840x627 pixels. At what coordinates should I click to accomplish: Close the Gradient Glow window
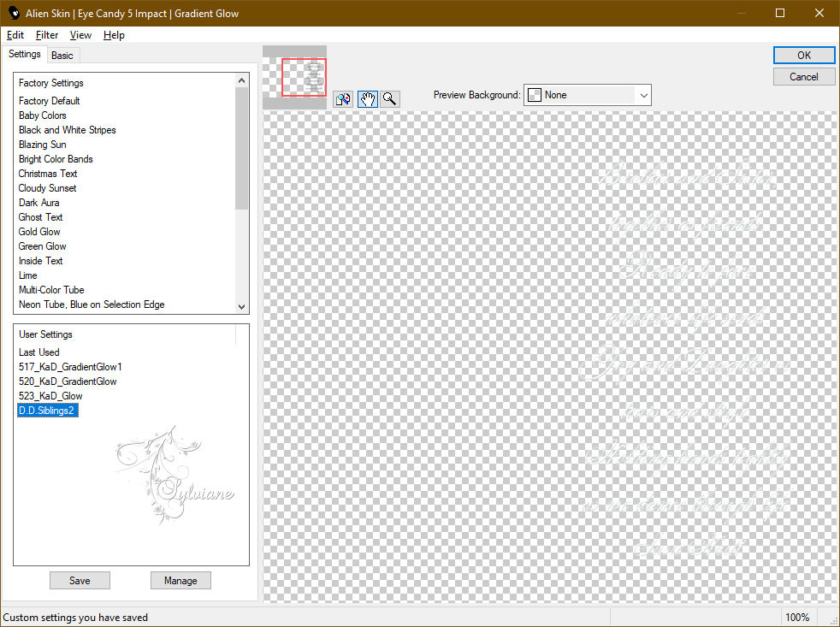click(x=819, y=13)
